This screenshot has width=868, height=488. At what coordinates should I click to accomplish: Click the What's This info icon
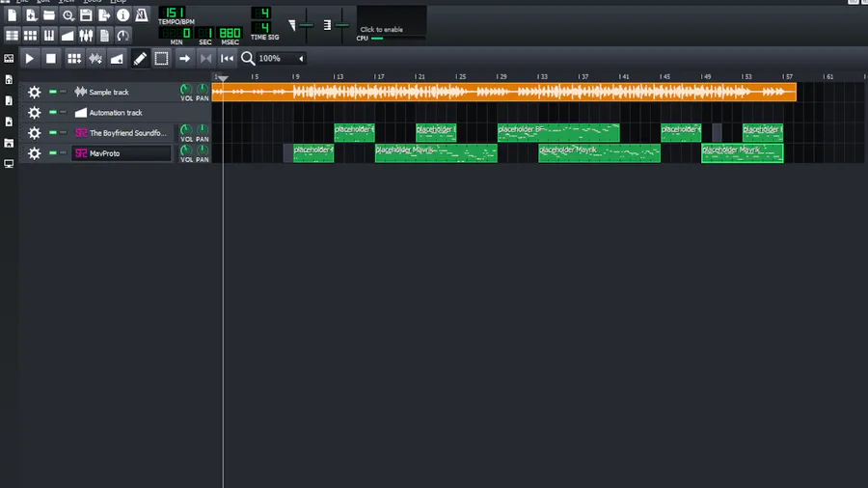pos(122,15)
